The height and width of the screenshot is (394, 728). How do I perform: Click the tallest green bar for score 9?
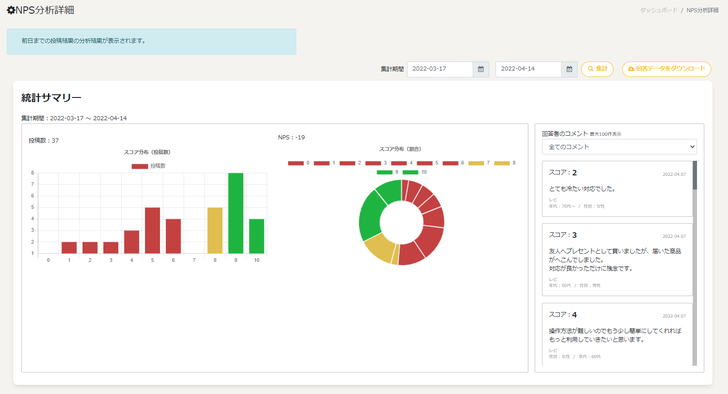(x=236, y=213)
